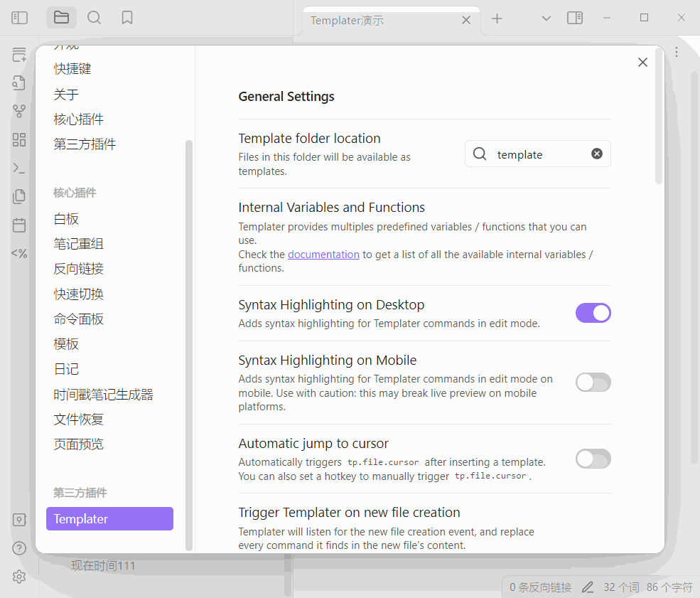Toggle the right sidebar panel
This screenshot has width=700, height=598.
[574, 18]
